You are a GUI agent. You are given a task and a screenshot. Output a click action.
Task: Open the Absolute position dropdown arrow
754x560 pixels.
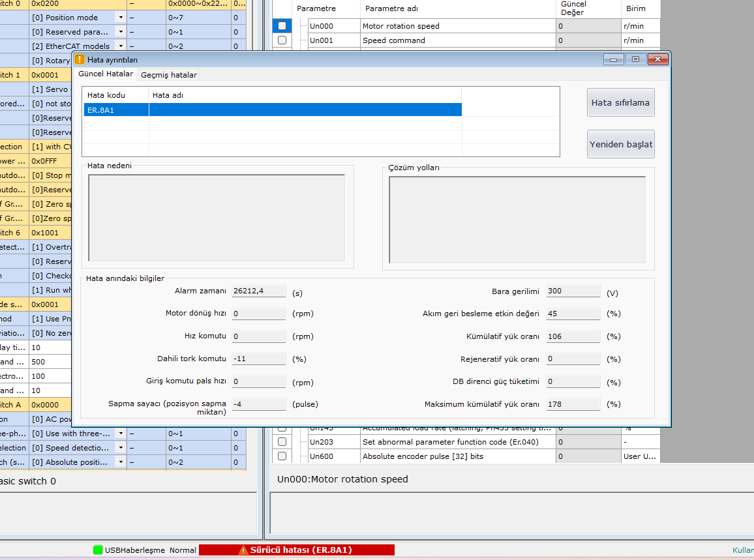[x=121, y=462]
